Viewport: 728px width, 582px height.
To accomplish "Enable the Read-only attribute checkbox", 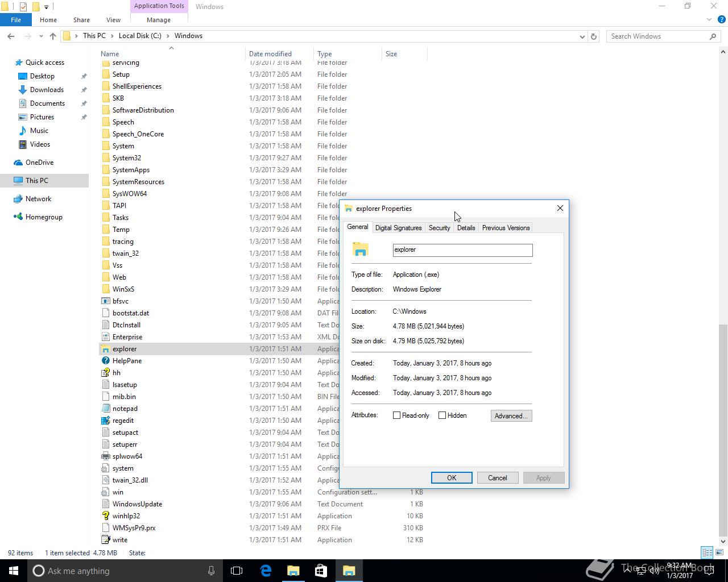I will 397,415.
